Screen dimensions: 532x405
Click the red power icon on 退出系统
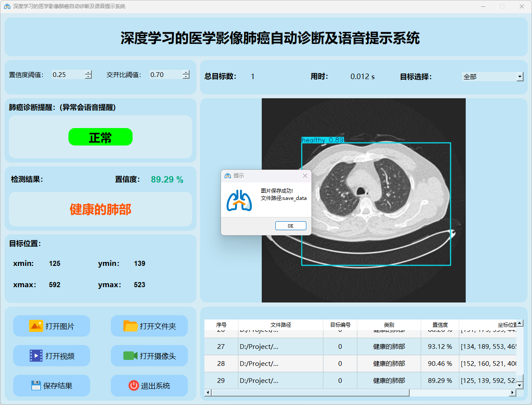[133, 385]
